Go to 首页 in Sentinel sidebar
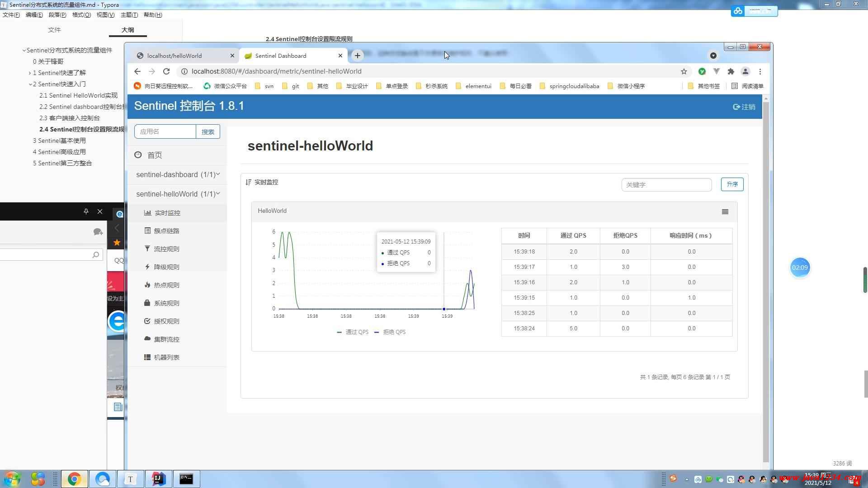The width and height of the screenshot is (868, 488). click(x=177, y=155)
